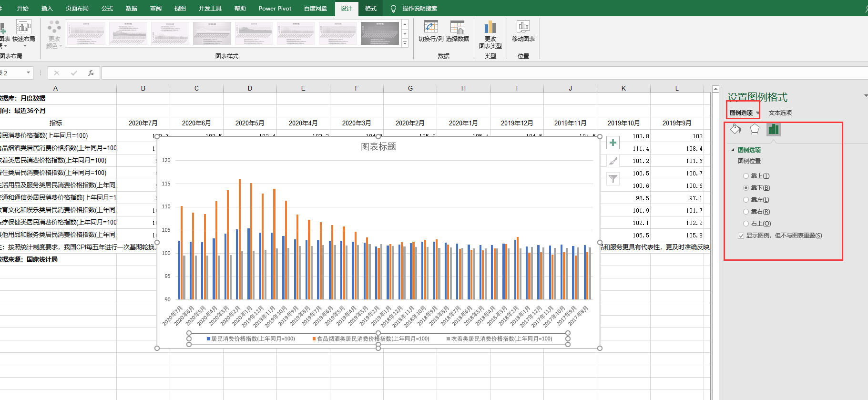Expand the chart styles gallery more arrow
This screenshot has width=868, height=400.
point(405,43)
